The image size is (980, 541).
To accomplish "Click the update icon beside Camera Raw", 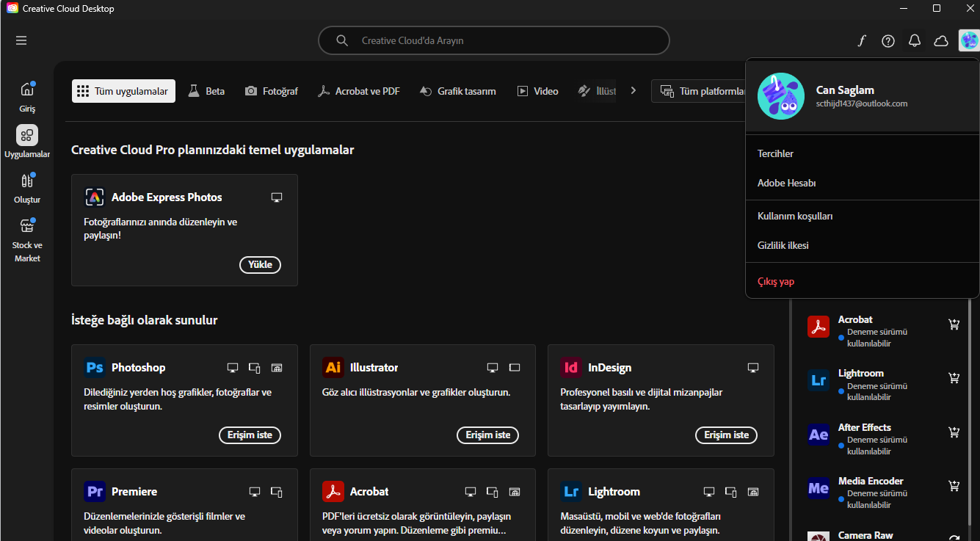I will tap(954, 538).
